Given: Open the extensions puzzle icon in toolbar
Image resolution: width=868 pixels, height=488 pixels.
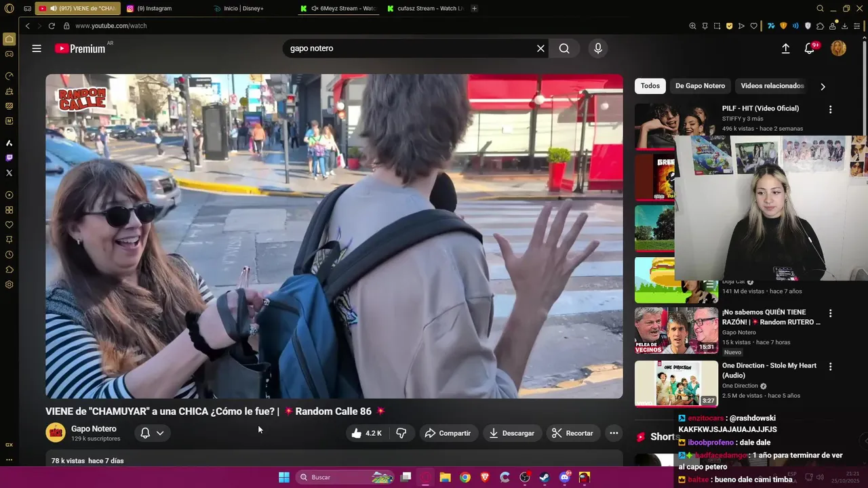Looking at the screenshot, I should (x=820, y=26).
